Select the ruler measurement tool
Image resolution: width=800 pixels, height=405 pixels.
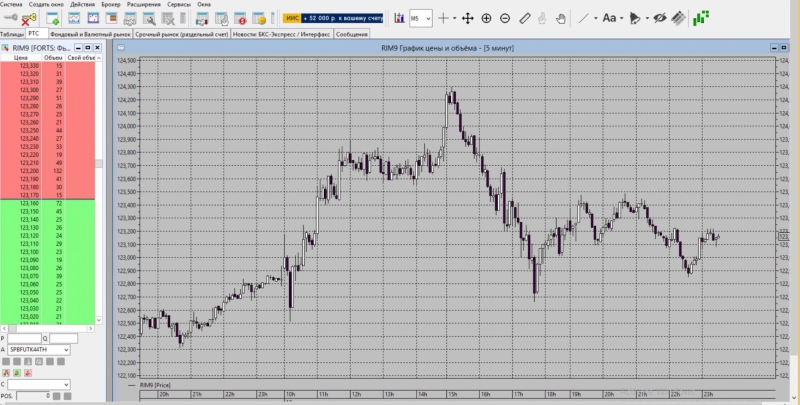click(524, 18)
